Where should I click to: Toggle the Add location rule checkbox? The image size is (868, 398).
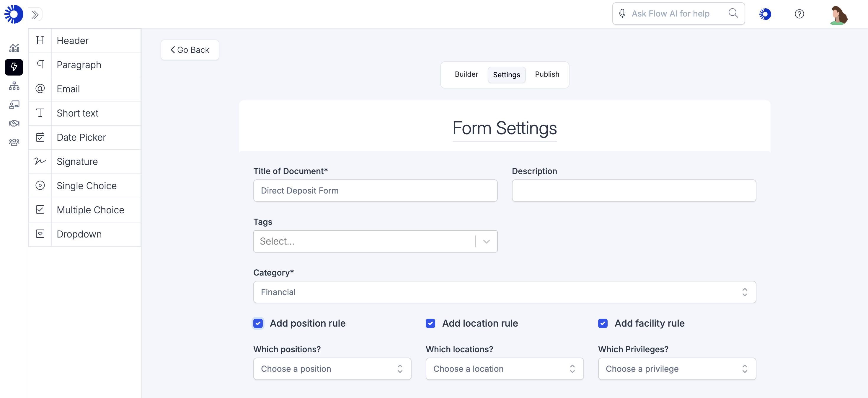(x=430, y=323)
